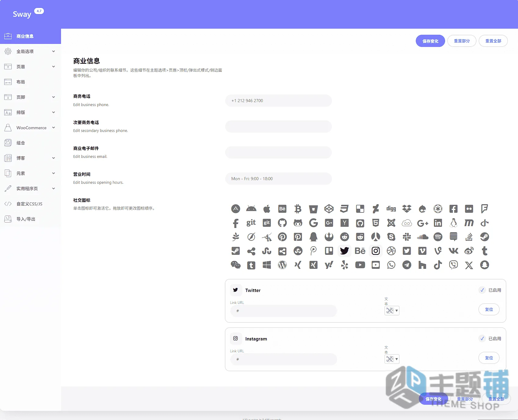Activate the Digg social icon

(x=391, y=209)
